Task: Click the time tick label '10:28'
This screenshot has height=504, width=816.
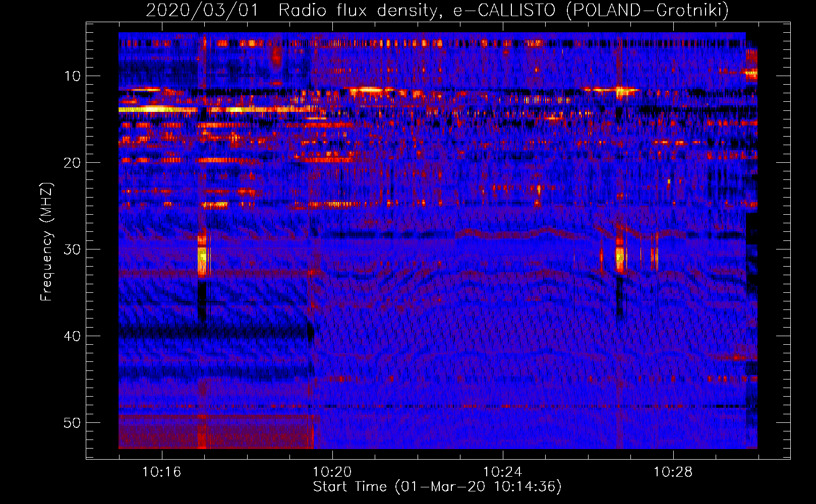Action: click(673, 472)
